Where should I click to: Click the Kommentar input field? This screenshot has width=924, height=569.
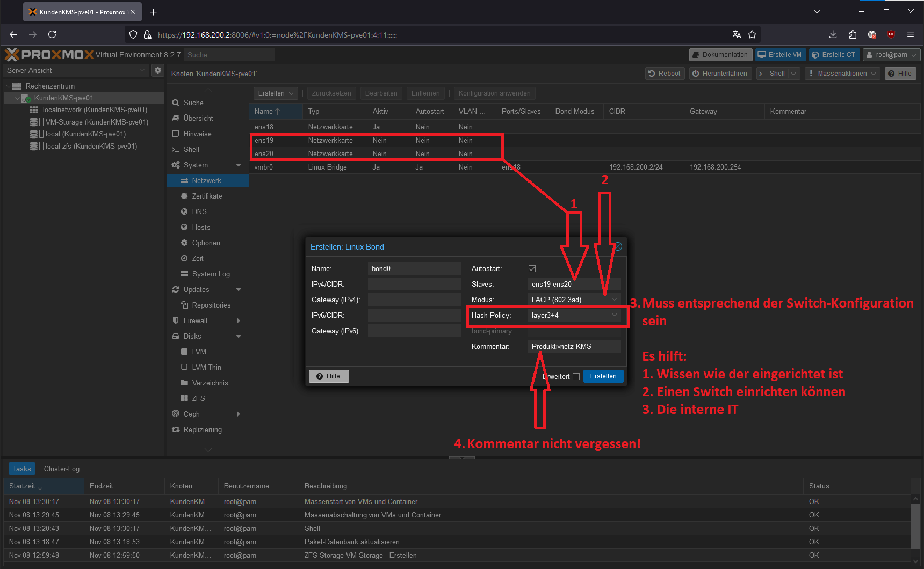[x=574, y=346]
